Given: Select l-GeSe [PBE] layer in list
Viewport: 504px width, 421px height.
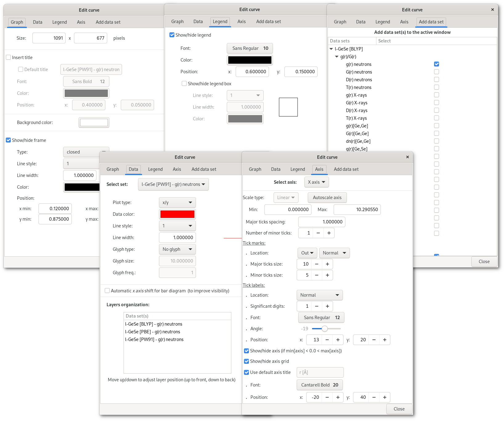Looking at the screenshot, I should tap(152, 332).
